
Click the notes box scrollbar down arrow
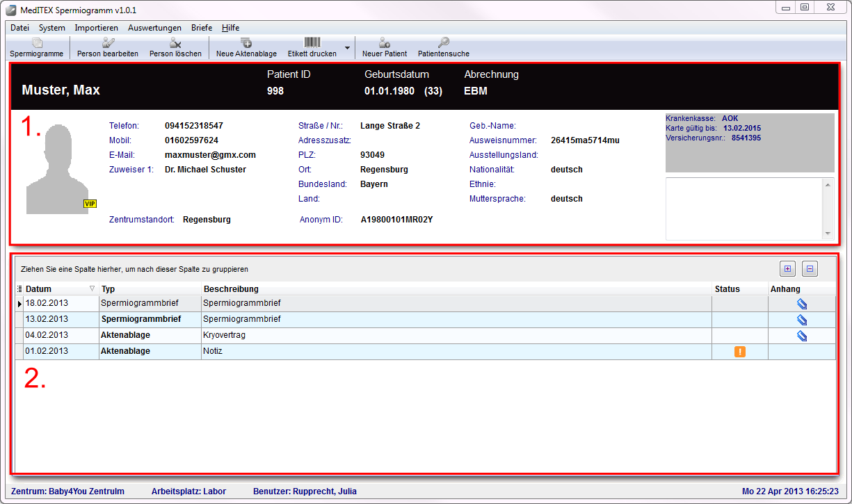tap(828, 233)
